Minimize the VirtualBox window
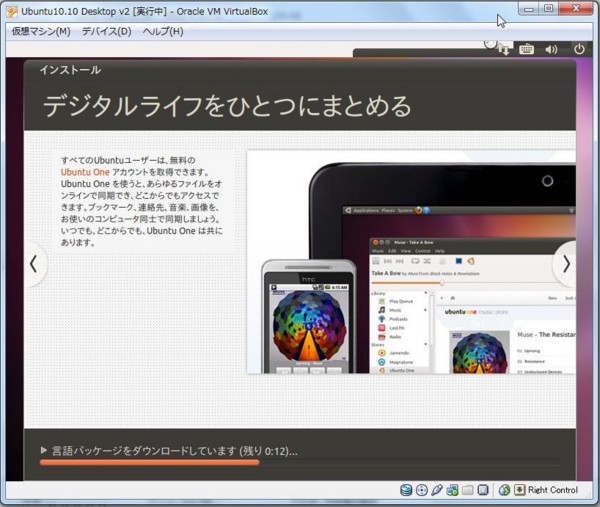The height and width of the screenshot is (507, 600). 529,9
